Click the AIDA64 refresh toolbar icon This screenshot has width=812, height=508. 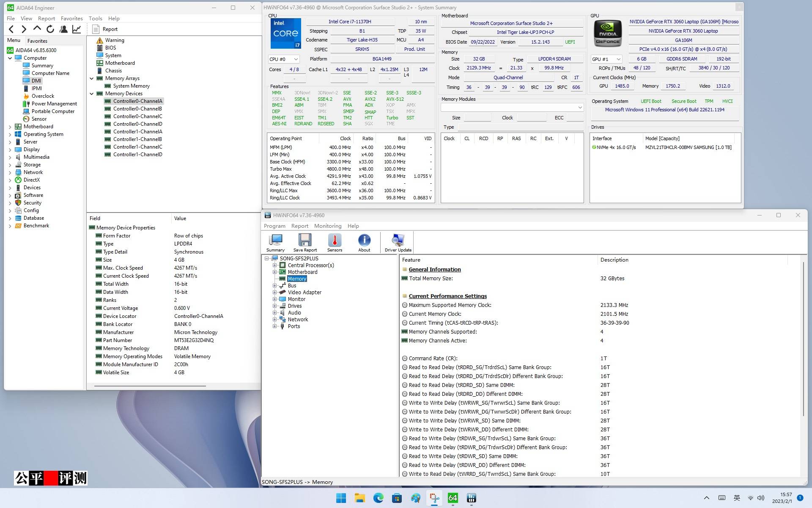pyautogui.click(x=50, y=29)
